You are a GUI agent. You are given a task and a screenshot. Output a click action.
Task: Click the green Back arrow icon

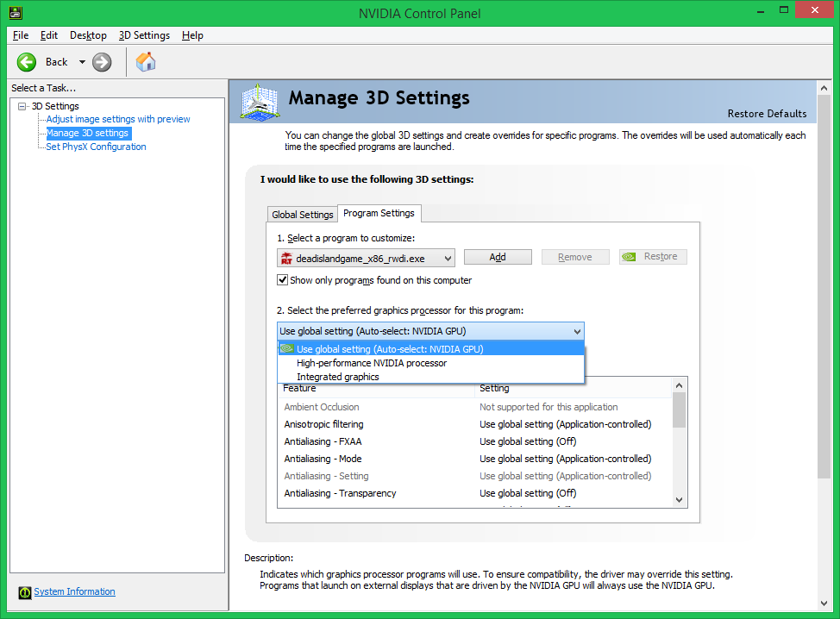pyautogui.click(x=26, y=62)
